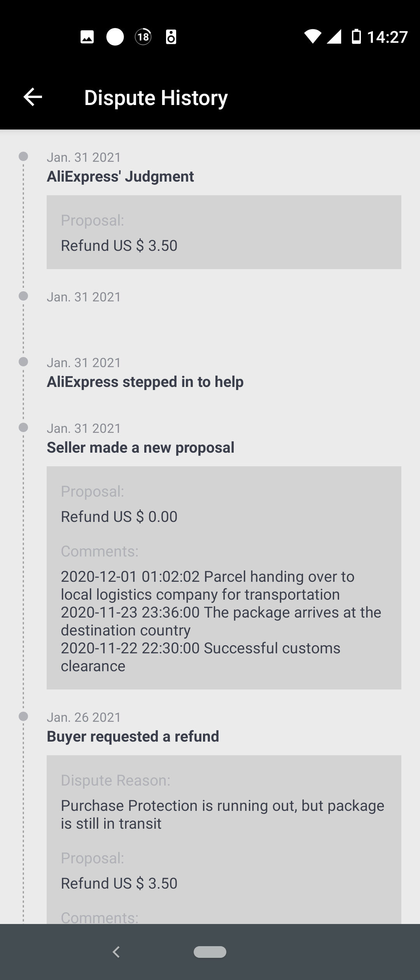Tap the Refund US $ 0.00 proposal
This screenshot has width=420, height=980.
click(x=119, y=517)
